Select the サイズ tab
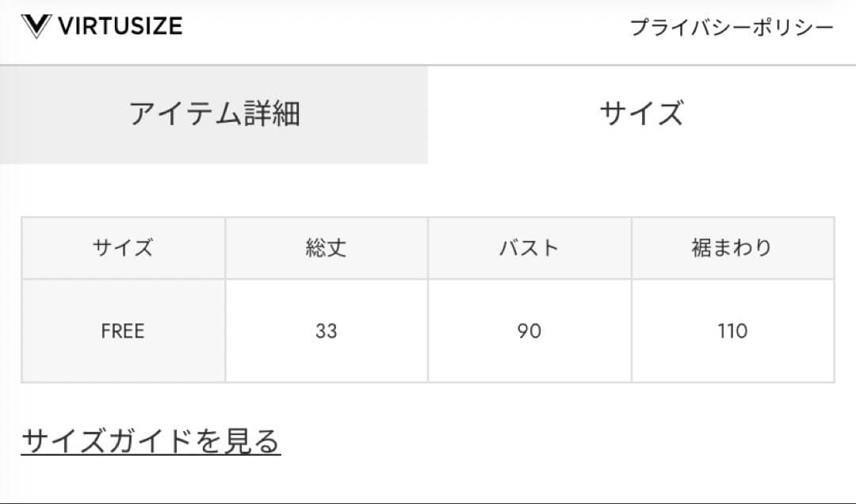 (641, 114)
